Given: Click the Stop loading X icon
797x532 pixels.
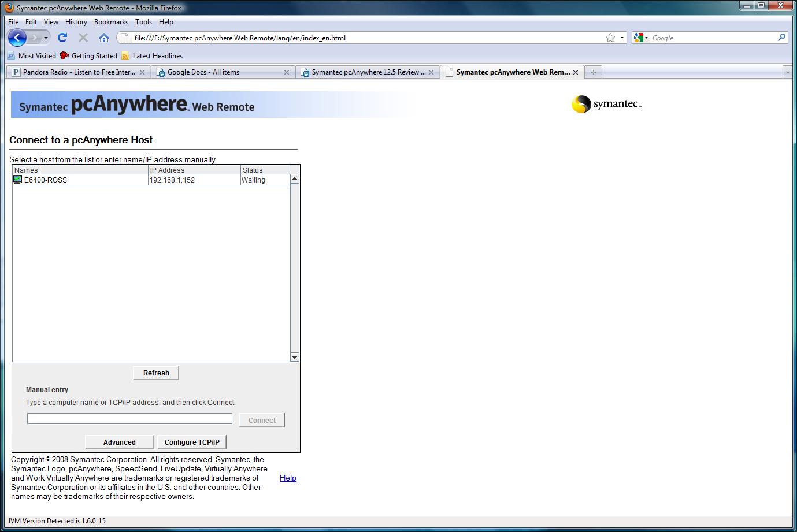Looking at the screenshot, I should click(x=83, y=38).
